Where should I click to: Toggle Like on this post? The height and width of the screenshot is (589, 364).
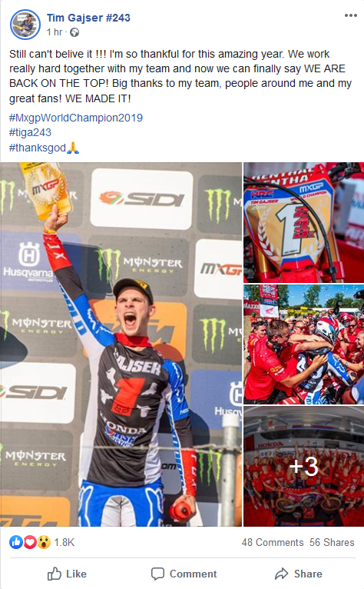67,574
